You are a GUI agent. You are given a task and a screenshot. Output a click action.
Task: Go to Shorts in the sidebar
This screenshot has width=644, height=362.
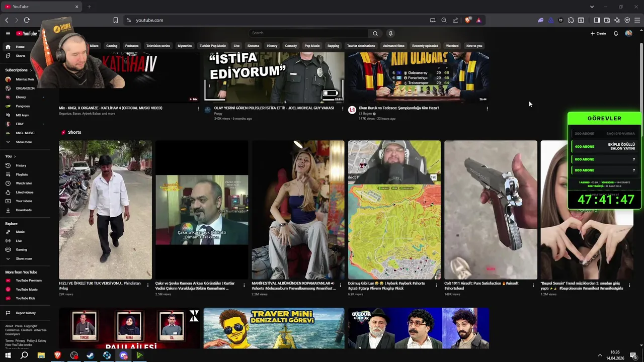[x=21, y=56]
